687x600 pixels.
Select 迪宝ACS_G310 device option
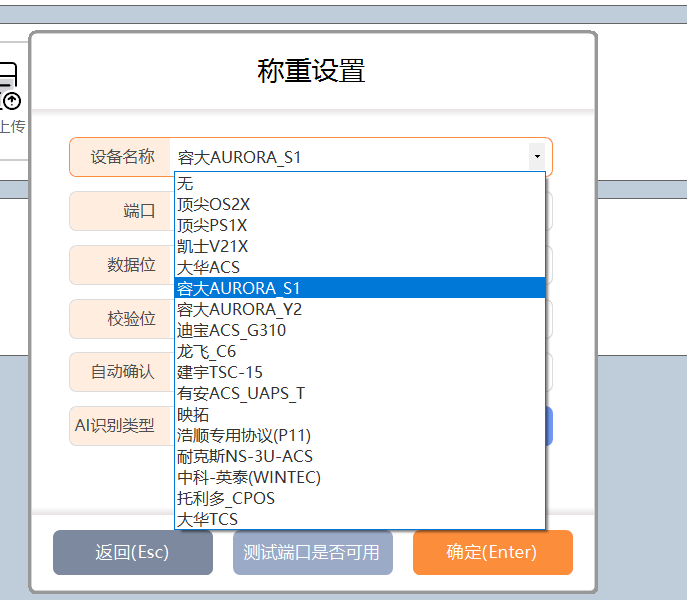click(x=360, y=330)
